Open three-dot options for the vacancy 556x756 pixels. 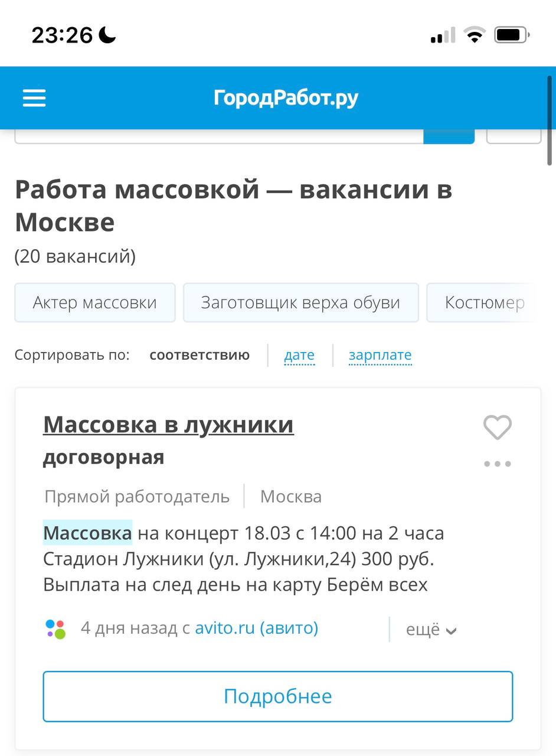point(497,464)
